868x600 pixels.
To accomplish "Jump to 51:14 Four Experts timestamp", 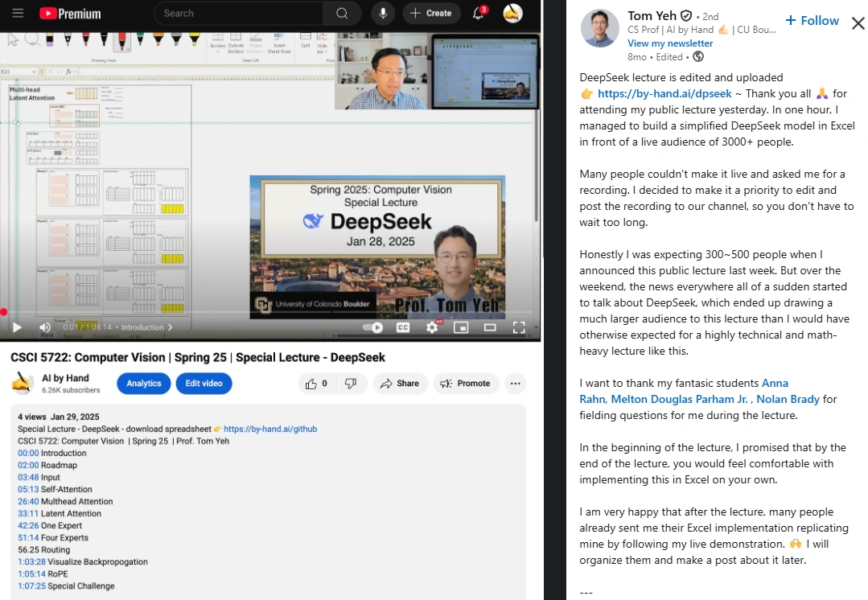I will click(x=28, y=538).
